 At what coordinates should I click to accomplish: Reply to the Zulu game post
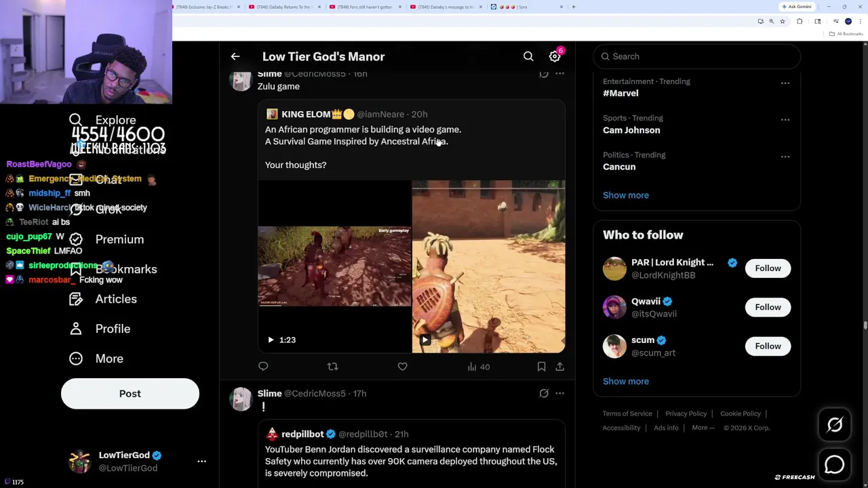click(x=263, y=367)
